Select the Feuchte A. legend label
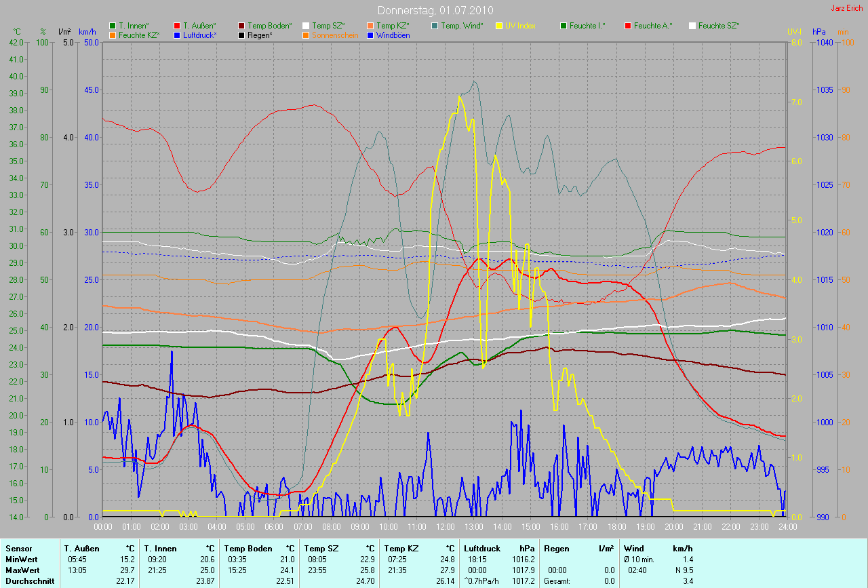868x588 pixels. (x=653, y=26)
